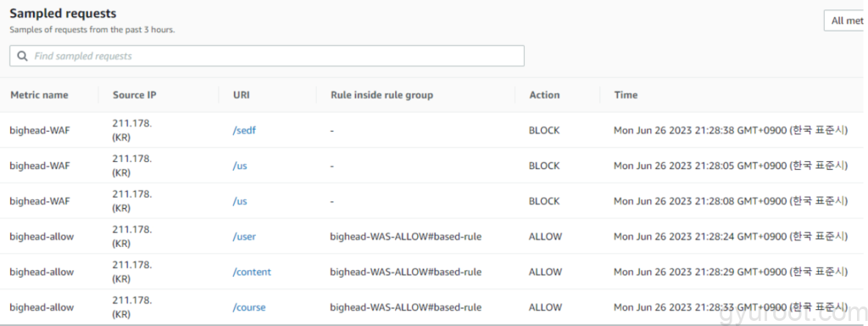Click bighead-WAS-ALLOW#based-rule in /content row
Viewport: 868px width, 326px height.
coord(406,273)
